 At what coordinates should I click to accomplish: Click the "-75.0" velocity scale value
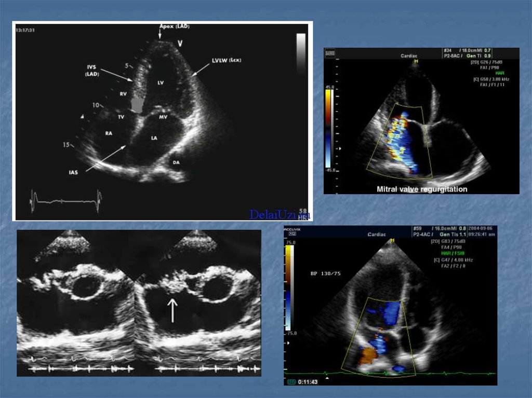click(x=291, y=333)
